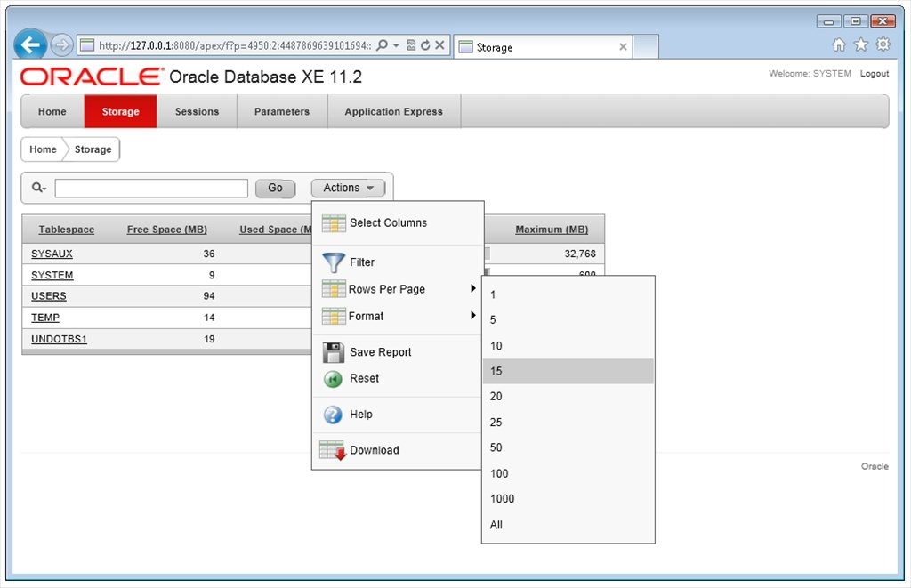Set rows per page to 100
Image resolution: width=911 pixels, height=588 pixels.
point(568,473)
